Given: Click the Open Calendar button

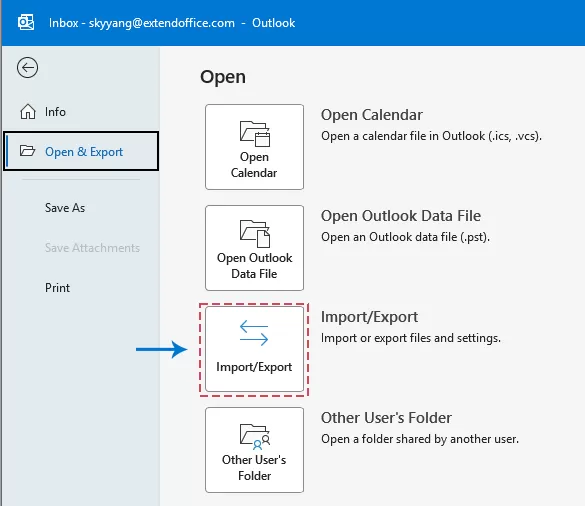Looking at the screenshot, I should [x=254, y=147].
